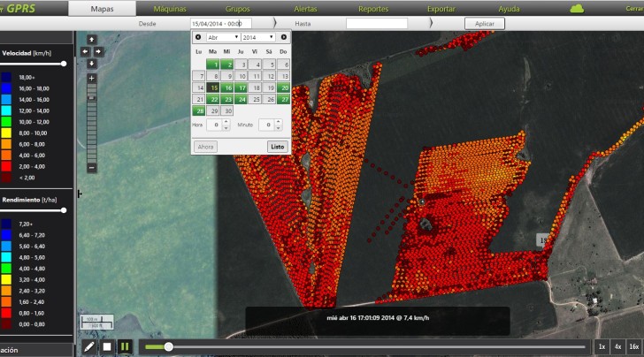Click the Listo button in the calendar

coord(277,147)
